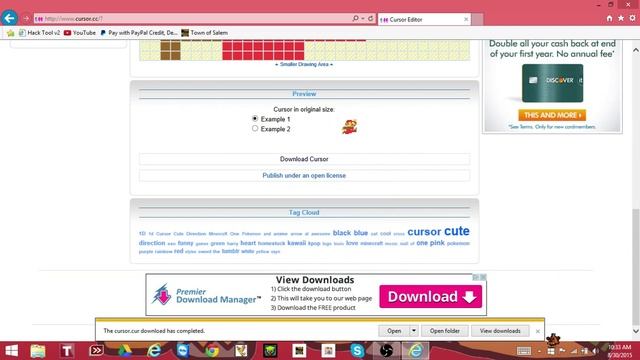Open the touch keyboard tray icon
Viewport: 640px width, 360px height.
click(524, 351)
